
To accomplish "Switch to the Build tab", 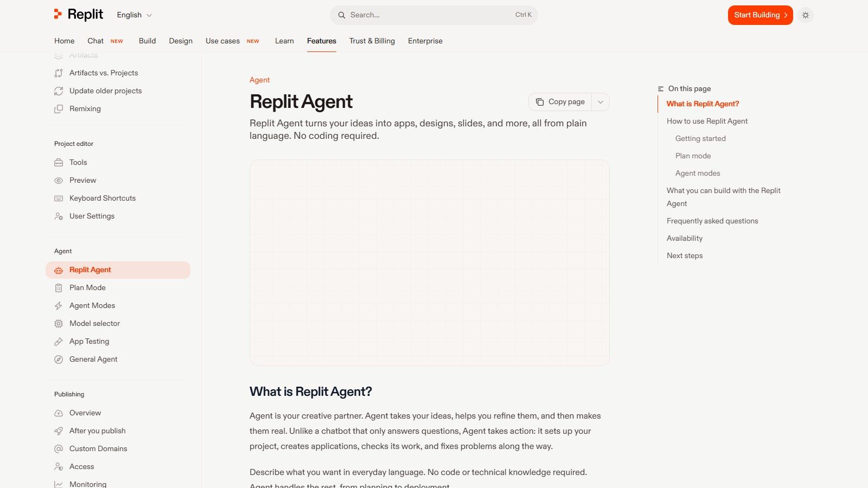I will pyautogui.click(x=147, y=41).
